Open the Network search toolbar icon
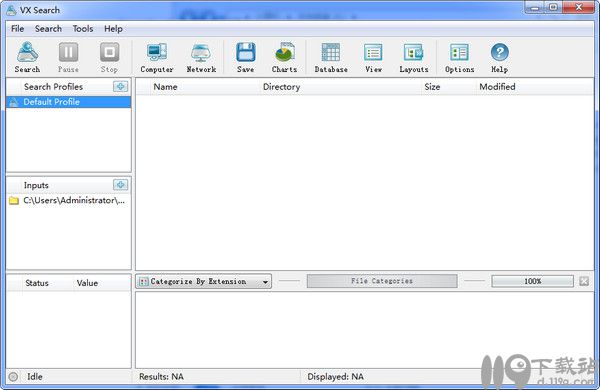 201,57
